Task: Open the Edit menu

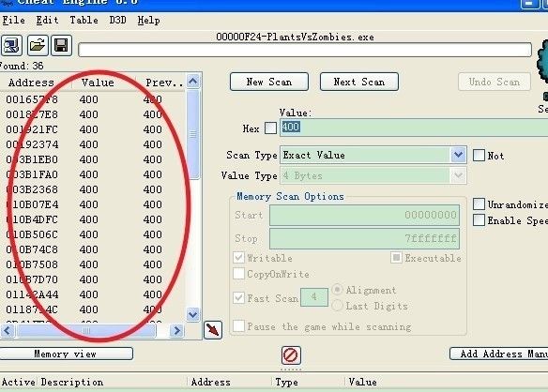Action: click(47, 21)
